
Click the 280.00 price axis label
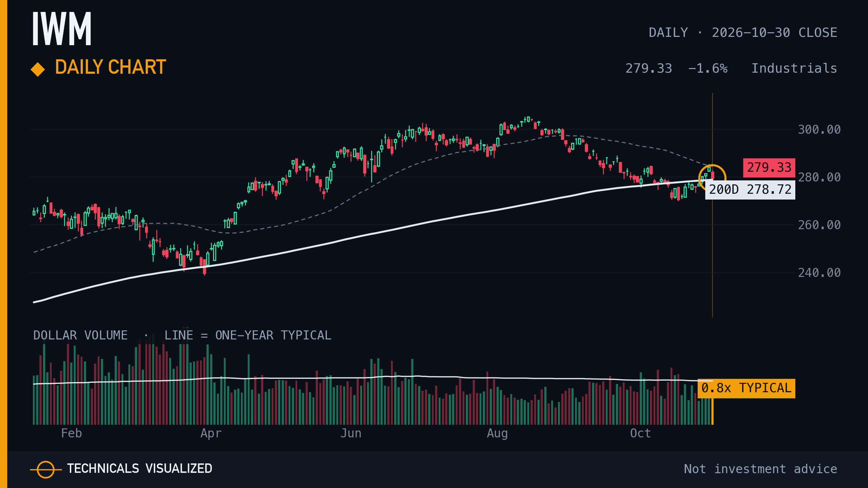pos(819,177)
